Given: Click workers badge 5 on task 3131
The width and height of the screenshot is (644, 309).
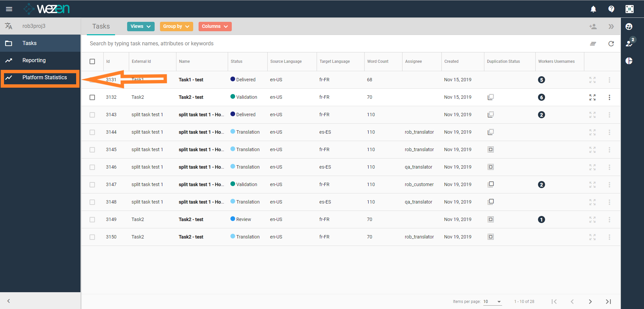Looking at the screenshot, I should coord(541,80).
